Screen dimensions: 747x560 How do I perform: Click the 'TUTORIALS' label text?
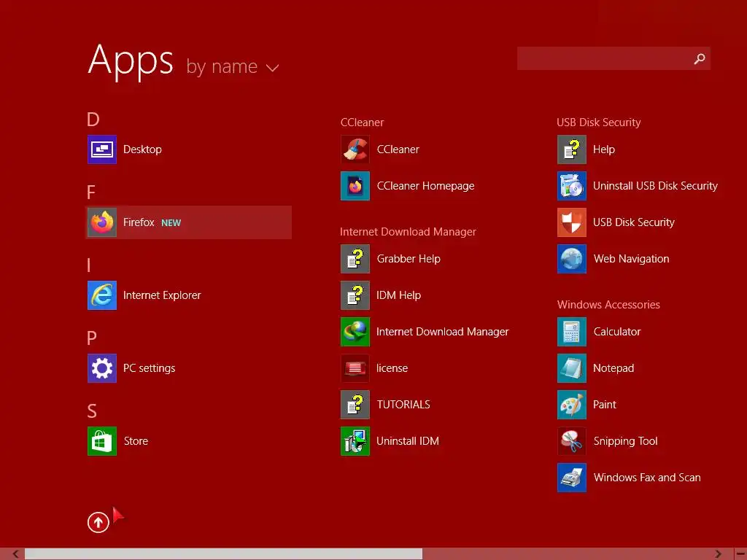tap(403, 404)
